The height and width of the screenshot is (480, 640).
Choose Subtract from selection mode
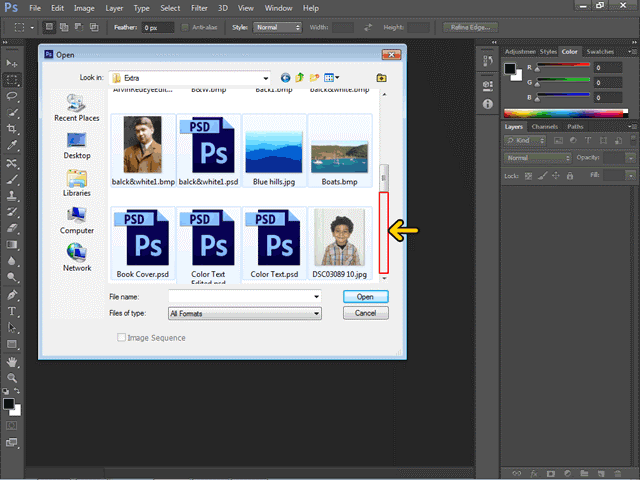[79, 27]
